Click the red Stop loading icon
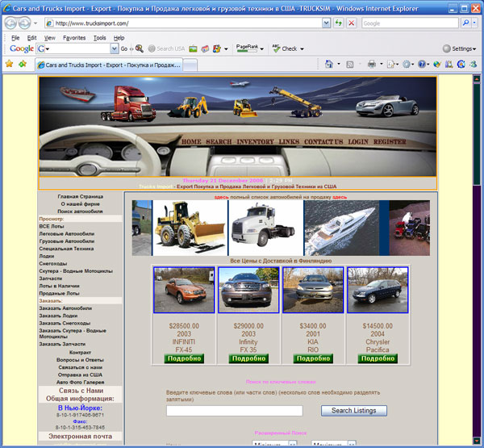Viewport: 484px width, 448px height. [x=351, y=23]
